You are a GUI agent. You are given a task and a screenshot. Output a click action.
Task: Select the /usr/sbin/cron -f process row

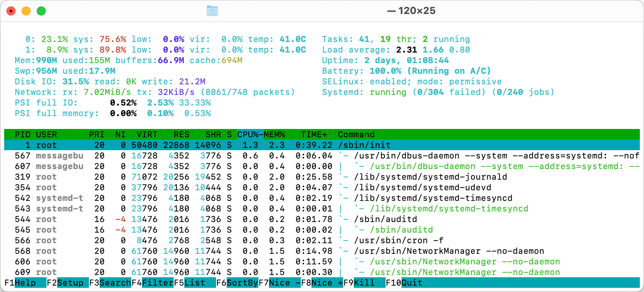pyautogui.click(x=398, y=241)
